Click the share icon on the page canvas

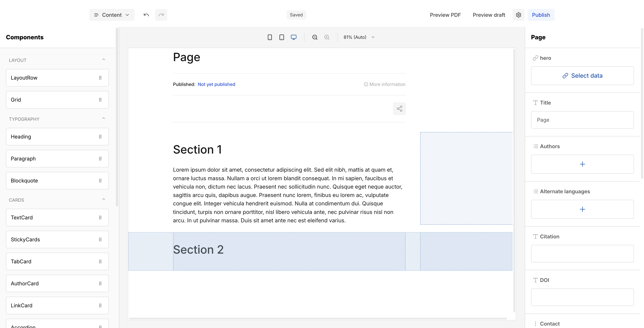[x=399, y=109]
